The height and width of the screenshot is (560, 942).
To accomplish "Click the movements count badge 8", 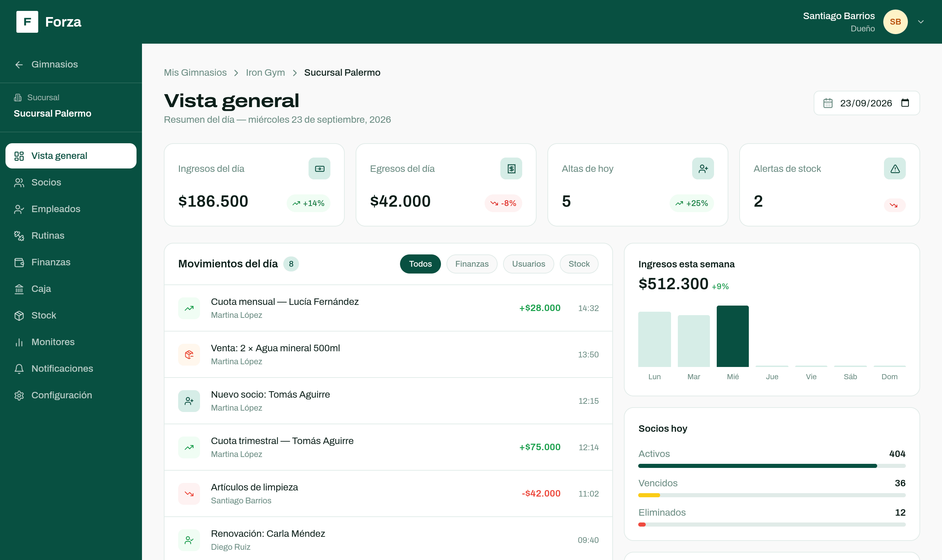I will coord(291,264).
